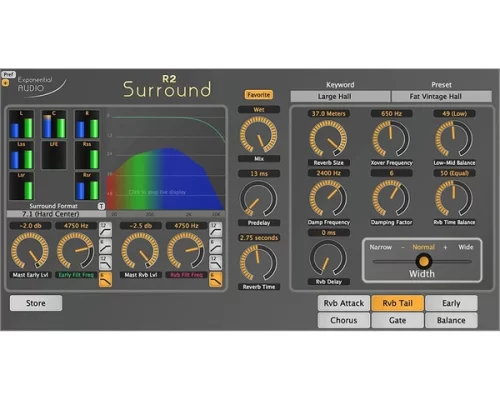
Task: Click the Mast Early Lvl knob
Action: point(30,251)
